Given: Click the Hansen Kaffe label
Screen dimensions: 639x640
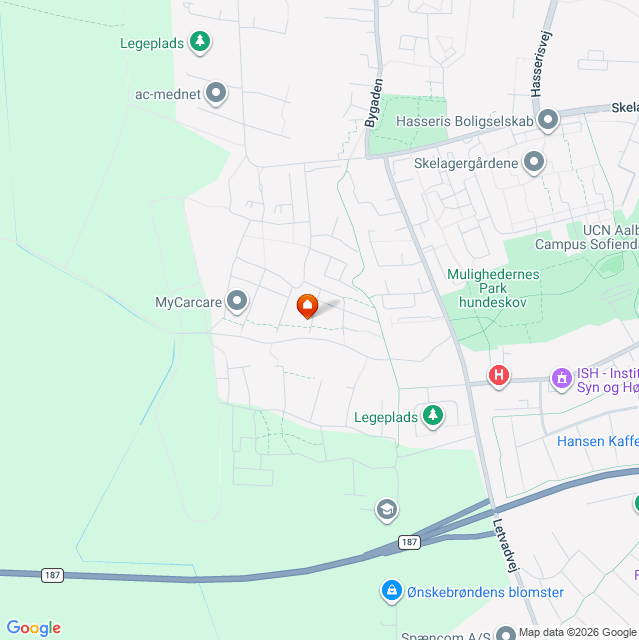Looking at the screenshot, I should [x=598, y=441].
